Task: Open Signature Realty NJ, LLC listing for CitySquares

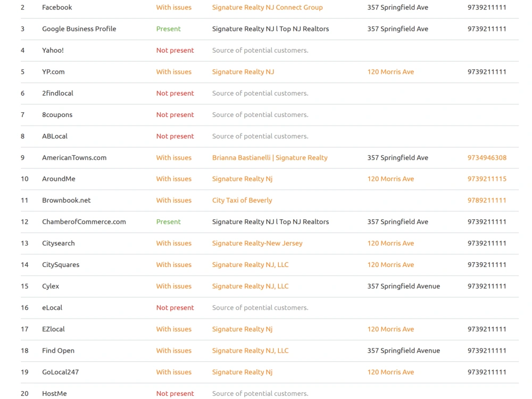Action: point(251,264)
